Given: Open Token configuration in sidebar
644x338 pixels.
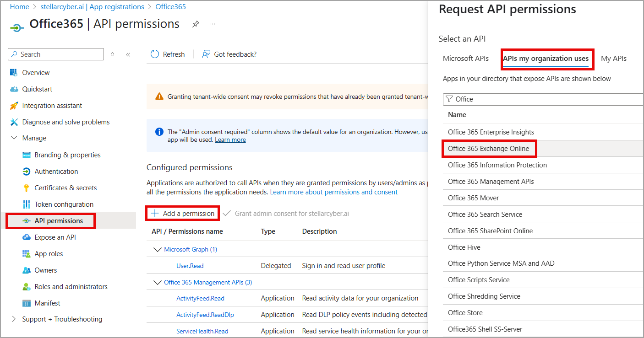Looking at the screenshot, I should pyautogui.click(x=64, y=204).
